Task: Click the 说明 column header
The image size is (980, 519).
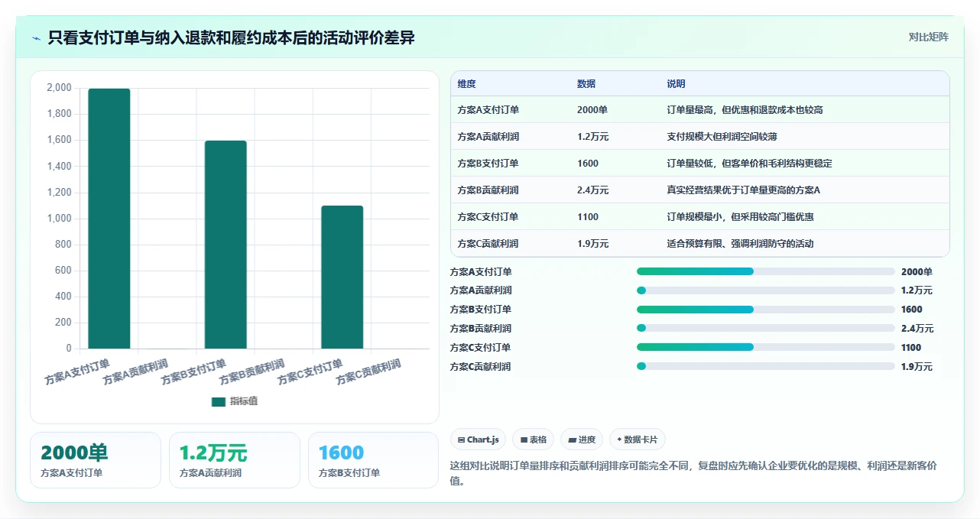Action: tap(677, 84)
